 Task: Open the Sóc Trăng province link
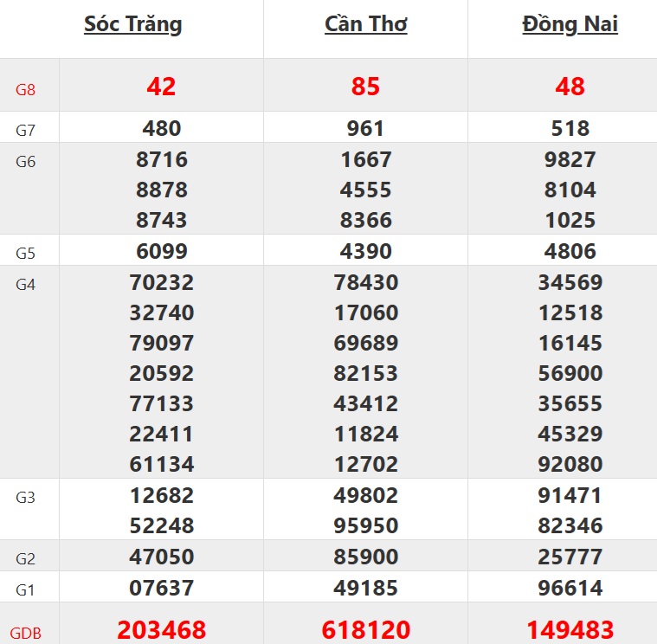pyautogui.click(x=133, y=24)
